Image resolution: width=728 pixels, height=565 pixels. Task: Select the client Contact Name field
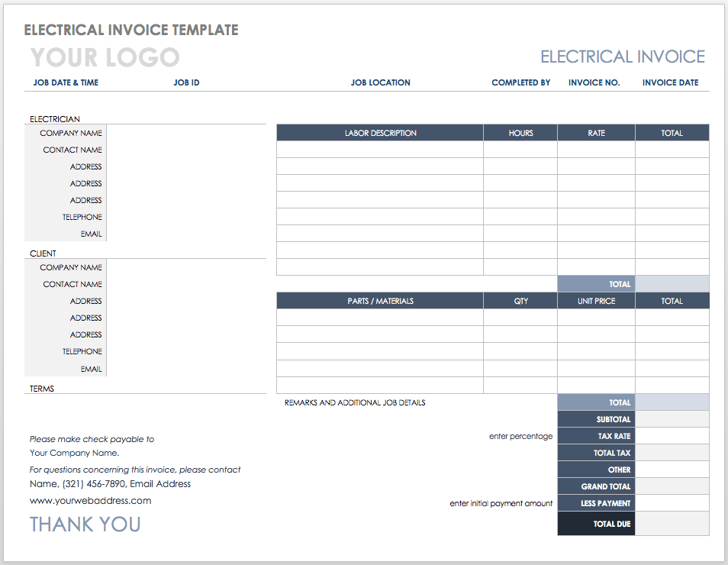(186, 285)
